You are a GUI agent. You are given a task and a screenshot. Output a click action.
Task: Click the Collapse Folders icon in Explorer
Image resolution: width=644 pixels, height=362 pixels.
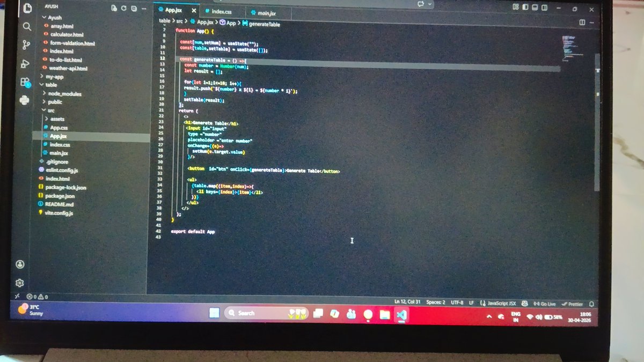(133, 9)
